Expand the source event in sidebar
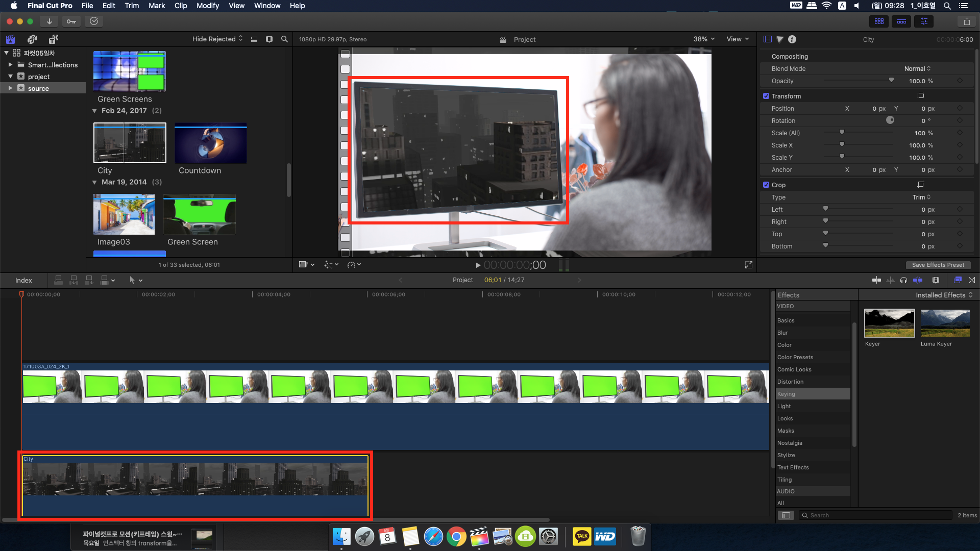 pos(10,88)
